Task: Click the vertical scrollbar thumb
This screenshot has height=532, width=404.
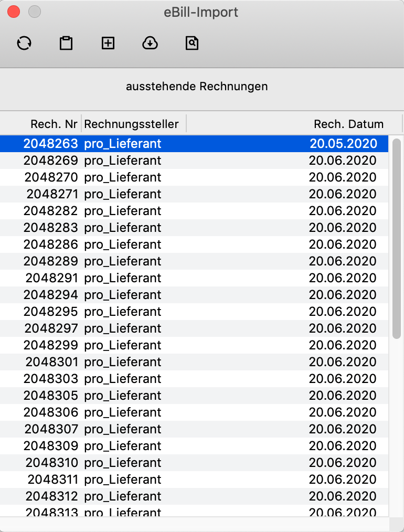Action: [397, 236]
